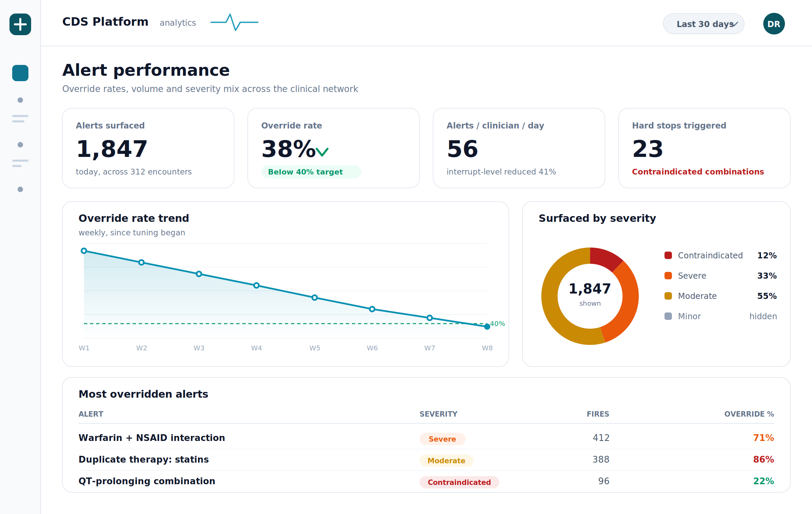
Task: Click the Moderate badge in statins row
Action: pyautogui.click(x=446, y=461)
